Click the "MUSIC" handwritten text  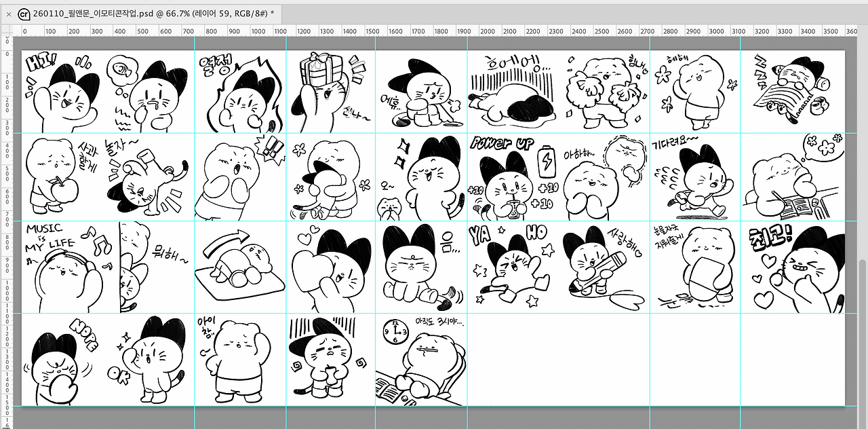(x=43, y=228)
